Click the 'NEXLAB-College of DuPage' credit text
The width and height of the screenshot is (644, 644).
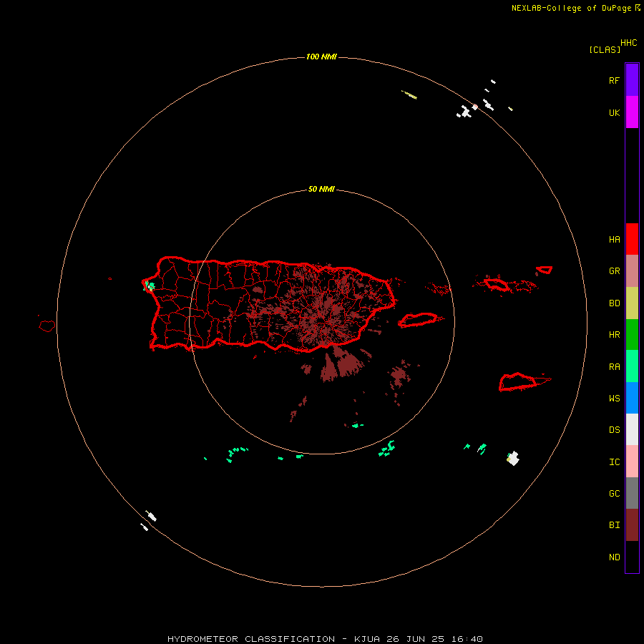(571, 8)
